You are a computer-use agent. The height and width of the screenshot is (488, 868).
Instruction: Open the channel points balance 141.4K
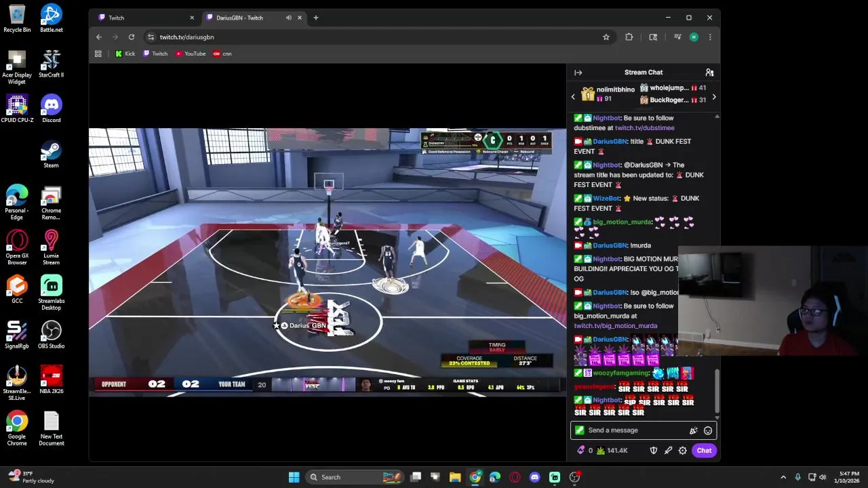pyautogui.click(x=612, y=450)
